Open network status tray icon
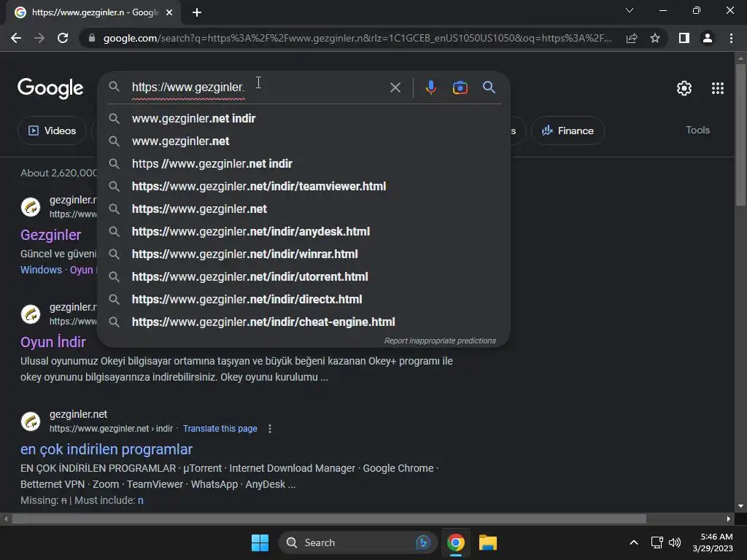This screenshot has width=747, height=560. (x=657, y=542)
